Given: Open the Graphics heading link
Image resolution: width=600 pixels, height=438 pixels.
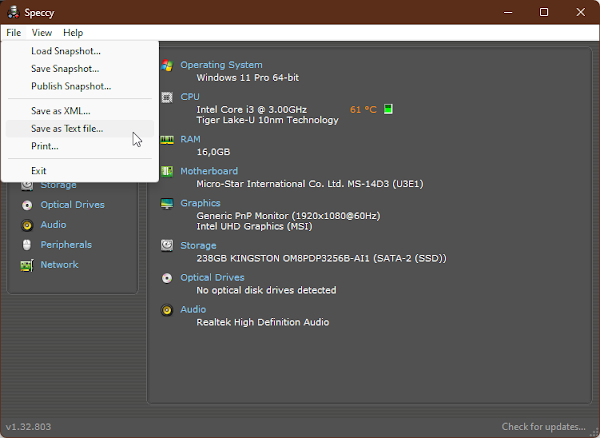Looking at the screenshot, I should (200, 203).
